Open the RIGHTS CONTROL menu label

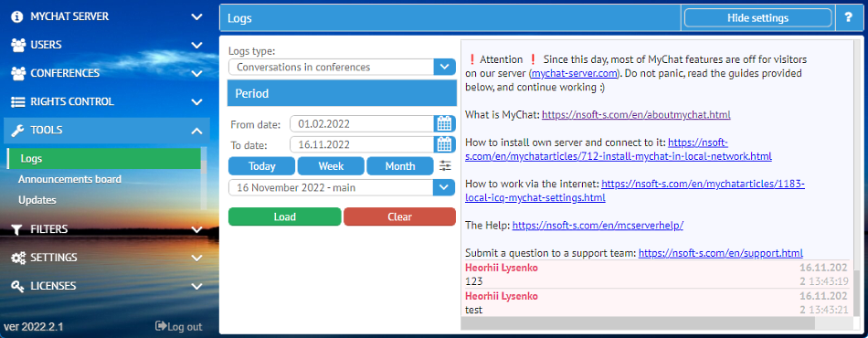pos(72,101)
